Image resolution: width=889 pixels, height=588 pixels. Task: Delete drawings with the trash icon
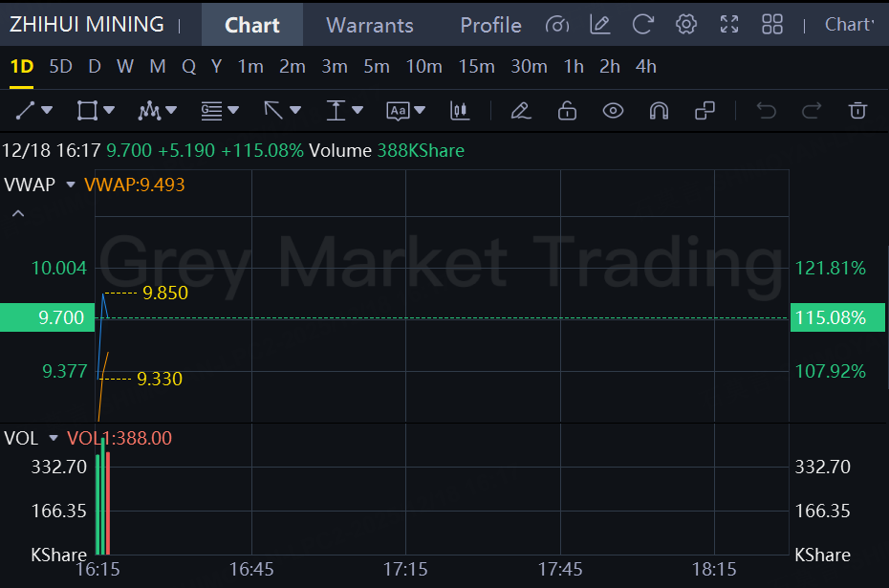[x=858, y=111]
